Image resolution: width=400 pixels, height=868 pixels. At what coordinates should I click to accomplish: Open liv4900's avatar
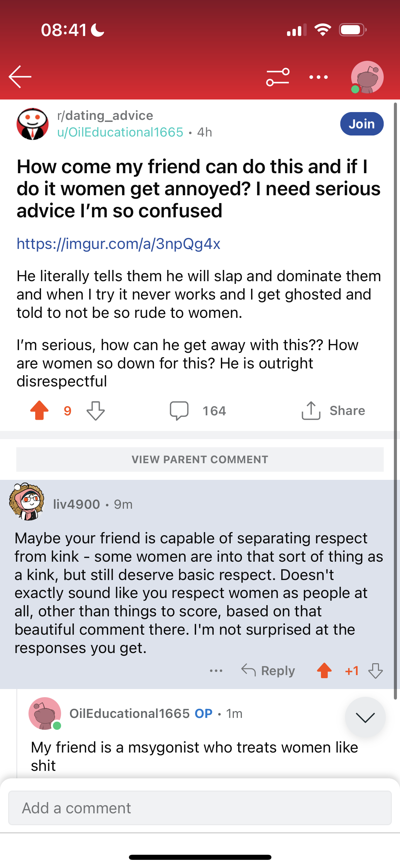[27, 502]
